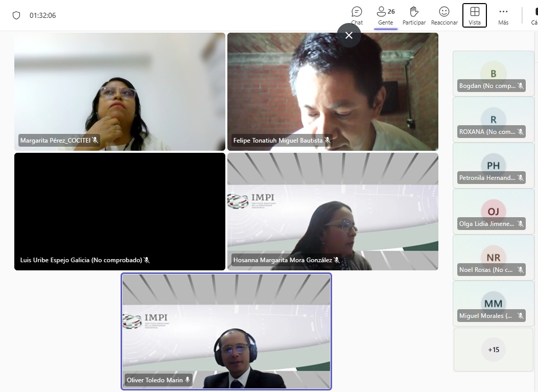The height and width of the screenshot is (392, 538).
Task: Click muted mic icon on Petronila tile
Action: click(521, 178)
